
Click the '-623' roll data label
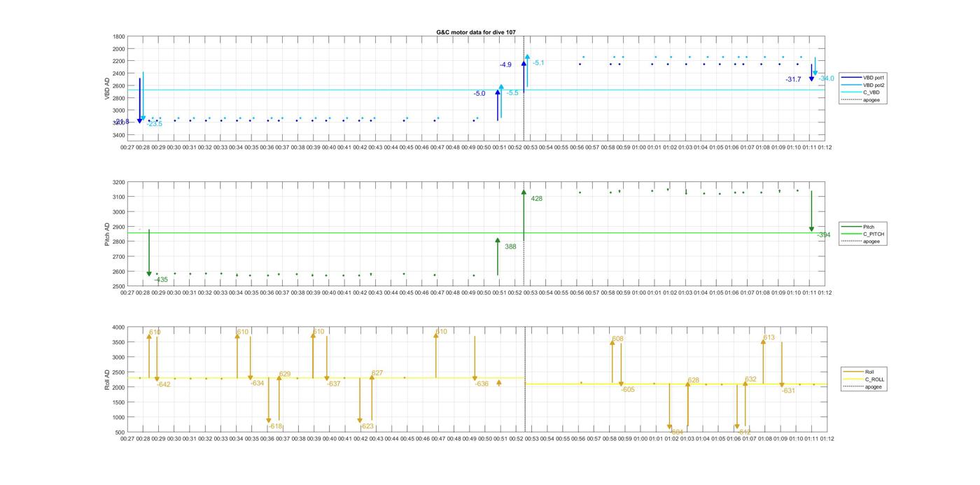(367, 426)
